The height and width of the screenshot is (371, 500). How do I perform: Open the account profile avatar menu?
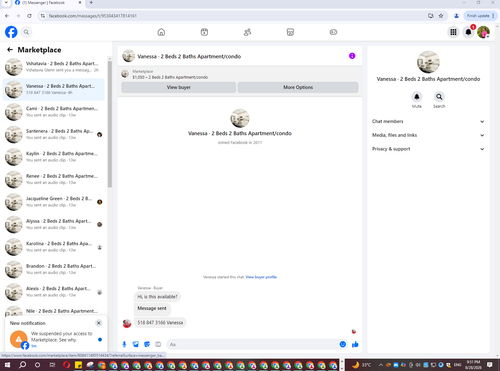click(x=483, y=32)
